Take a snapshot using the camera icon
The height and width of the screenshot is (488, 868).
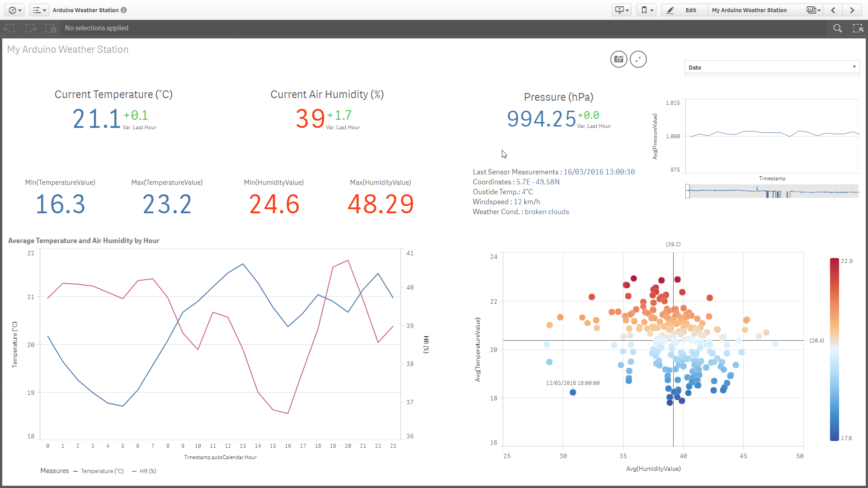tap(618, 59)
